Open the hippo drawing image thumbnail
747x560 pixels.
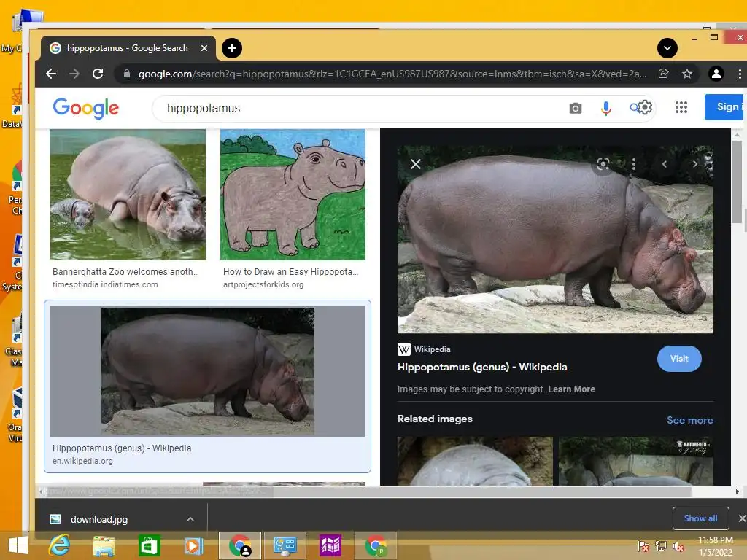point(293,194)
